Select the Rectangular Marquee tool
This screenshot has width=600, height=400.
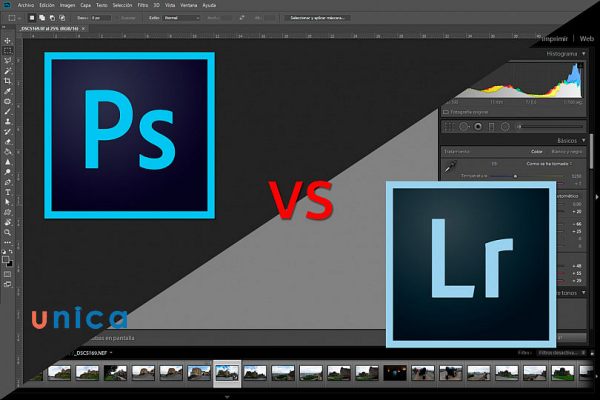[x=8, y=51]
